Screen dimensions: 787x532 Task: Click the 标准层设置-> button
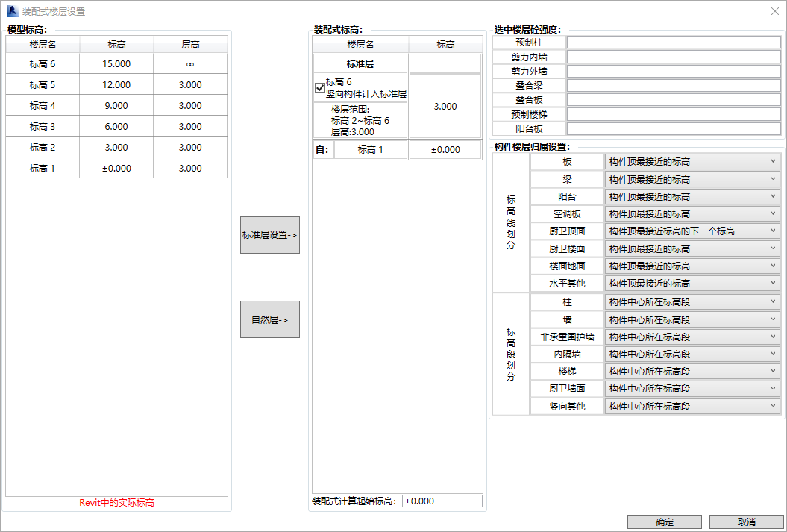tap(270, 235)
